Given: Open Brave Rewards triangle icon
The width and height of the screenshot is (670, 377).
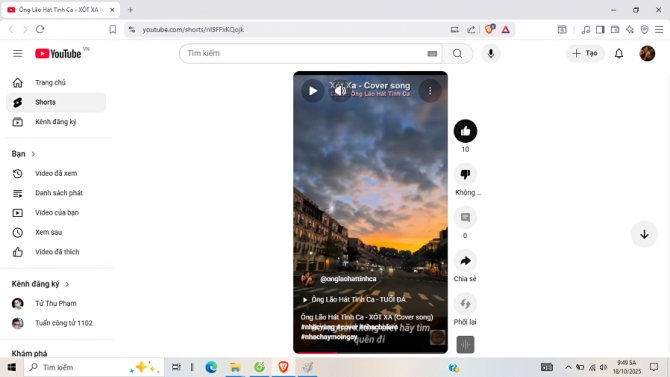Looking at the screenshot, I should coord(505,29).
